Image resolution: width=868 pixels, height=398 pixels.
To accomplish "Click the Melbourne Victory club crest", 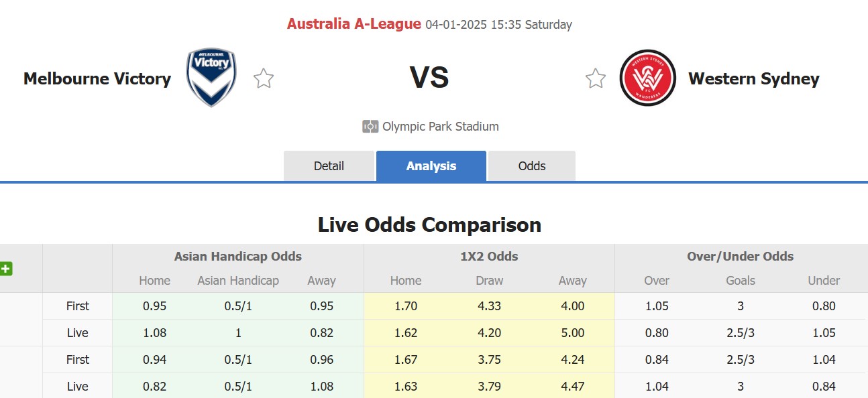I will tap(211, 76).
